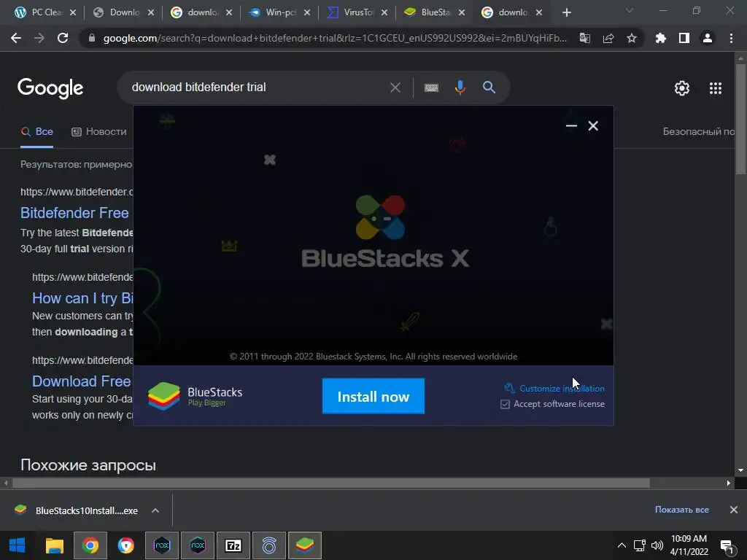Reload the current page

click(63, 38)
